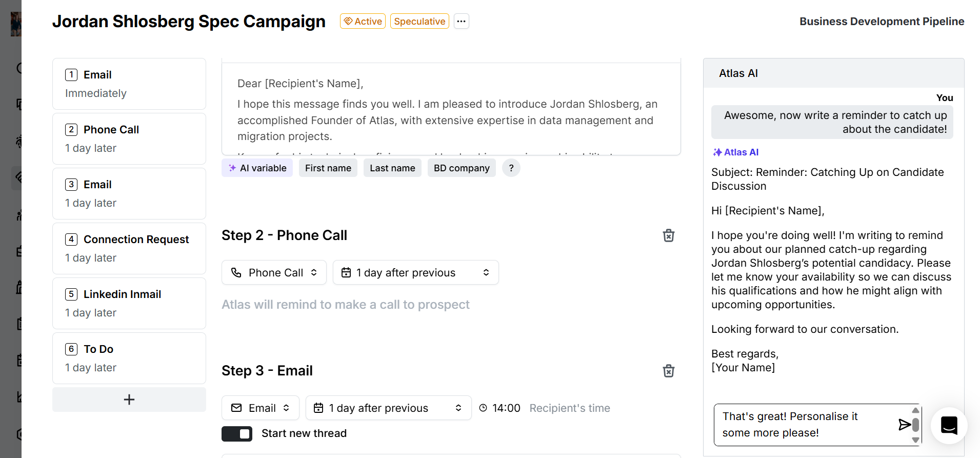Send the Atlas AI chat message
This screenshot has width=980, height=458.
(x=904, y=424)
